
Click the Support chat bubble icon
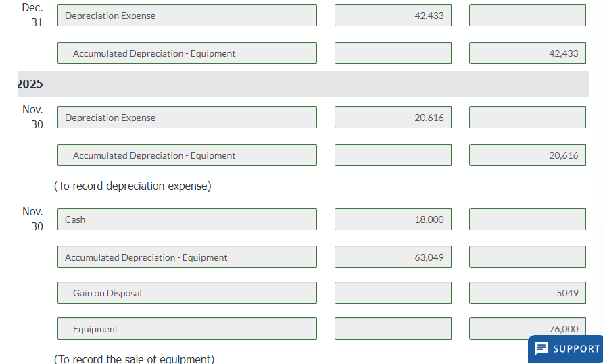(541, 348)
